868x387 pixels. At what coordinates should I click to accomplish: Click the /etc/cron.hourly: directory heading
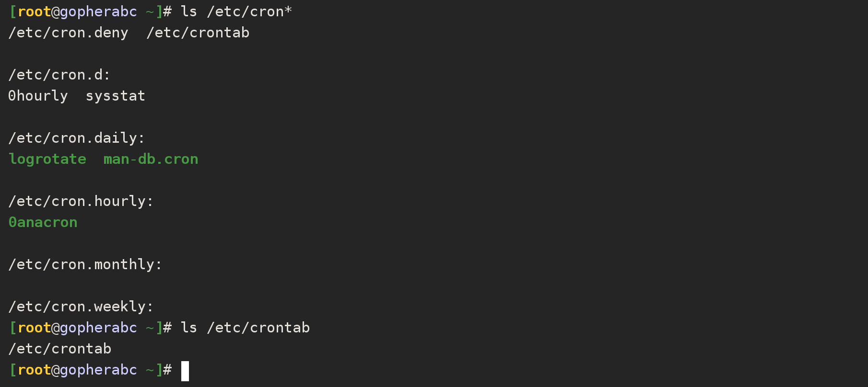tap(81, 201)
